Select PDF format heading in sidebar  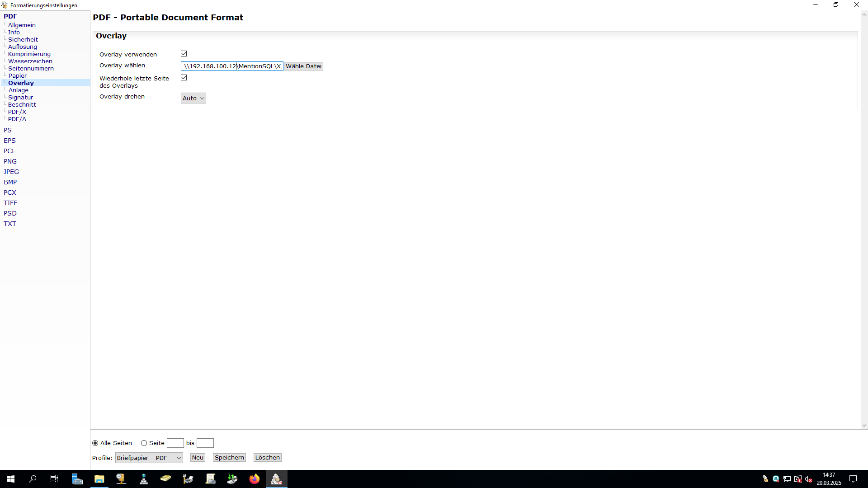click(x=10, y=16)
